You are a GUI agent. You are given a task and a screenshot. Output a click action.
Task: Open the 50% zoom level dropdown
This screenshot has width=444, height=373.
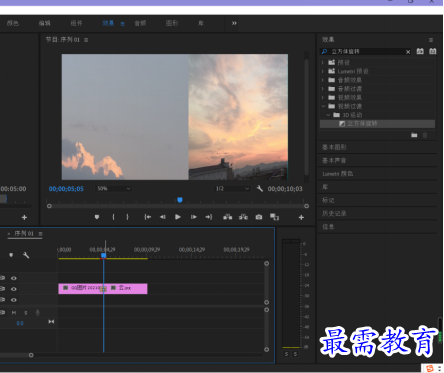coord(113,189)
